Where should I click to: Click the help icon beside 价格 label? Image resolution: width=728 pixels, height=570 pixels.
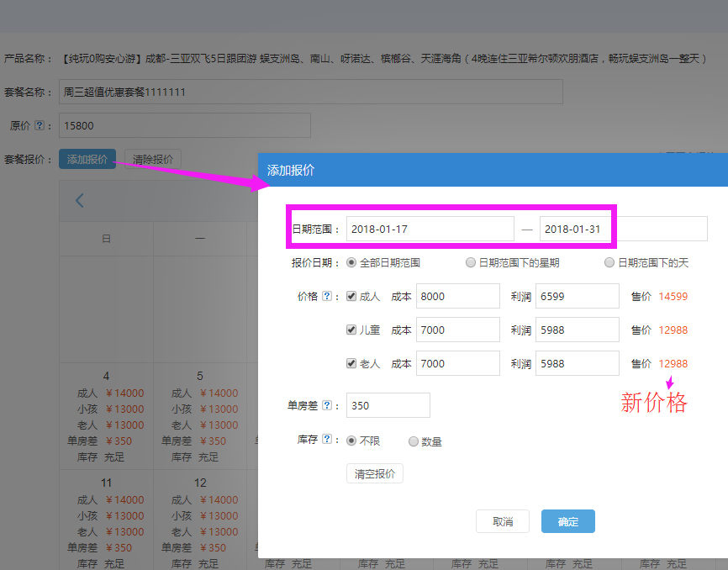point(327,297)
